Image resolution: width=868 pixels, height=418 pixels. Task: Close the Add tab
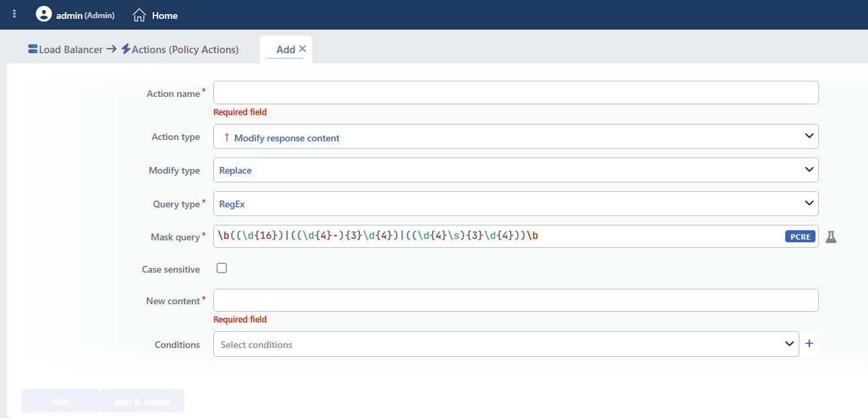pyautogui.click(x=302, y=48)
